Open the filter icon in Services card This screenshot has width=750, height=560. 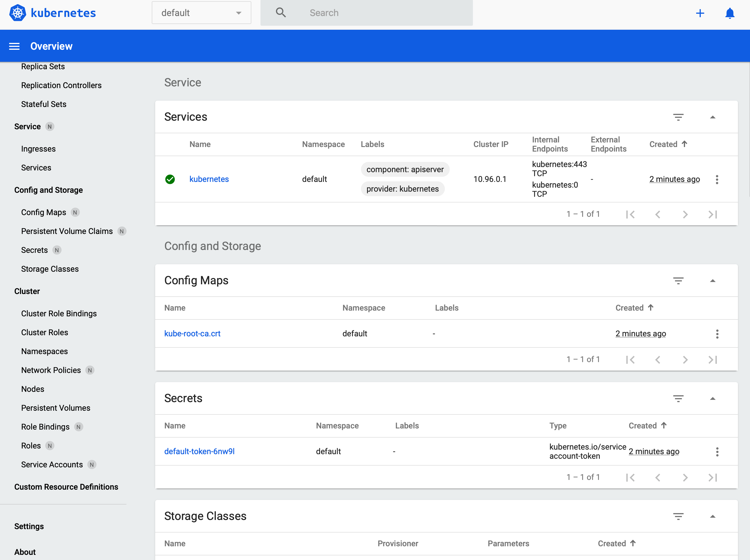tap(678, 117)
